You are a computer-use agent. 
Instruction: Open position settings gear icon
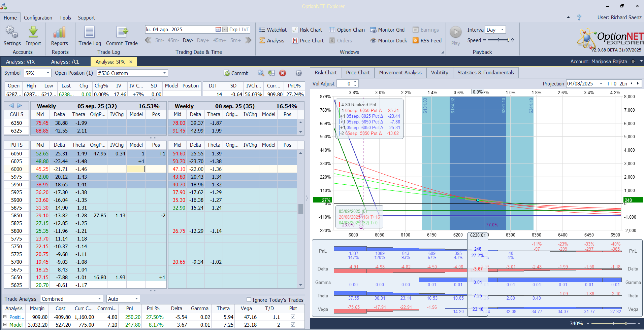click(298, 73)
